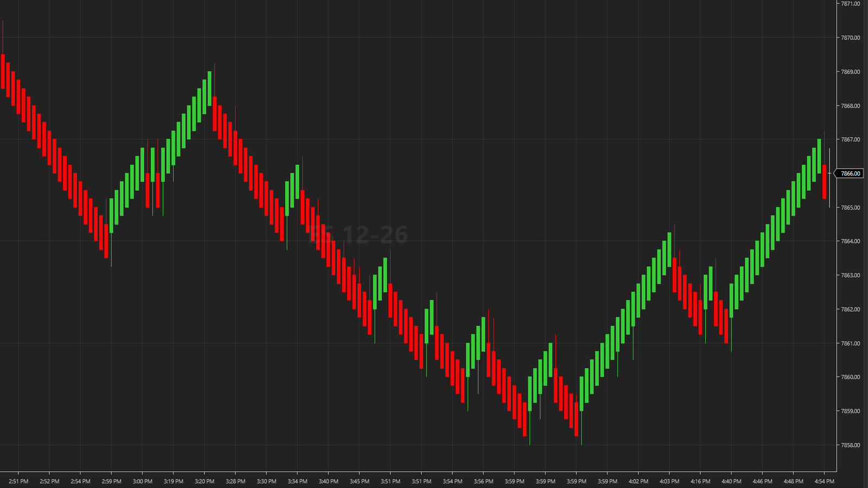Image resolution: width=868 pixels, height=488 pixels.
Task: Select the 7865.00 price axis label
Action: [x=850, y=208]
